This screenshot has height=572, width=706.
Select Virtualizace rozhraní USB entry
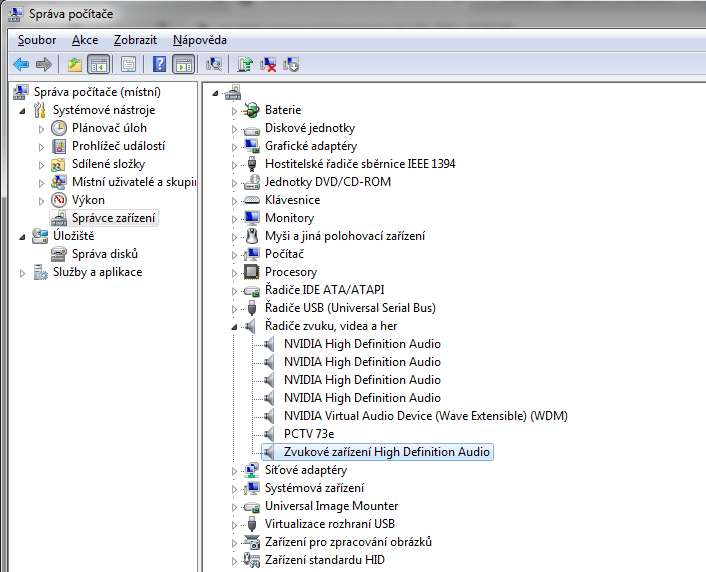click(x=330, y=524)
